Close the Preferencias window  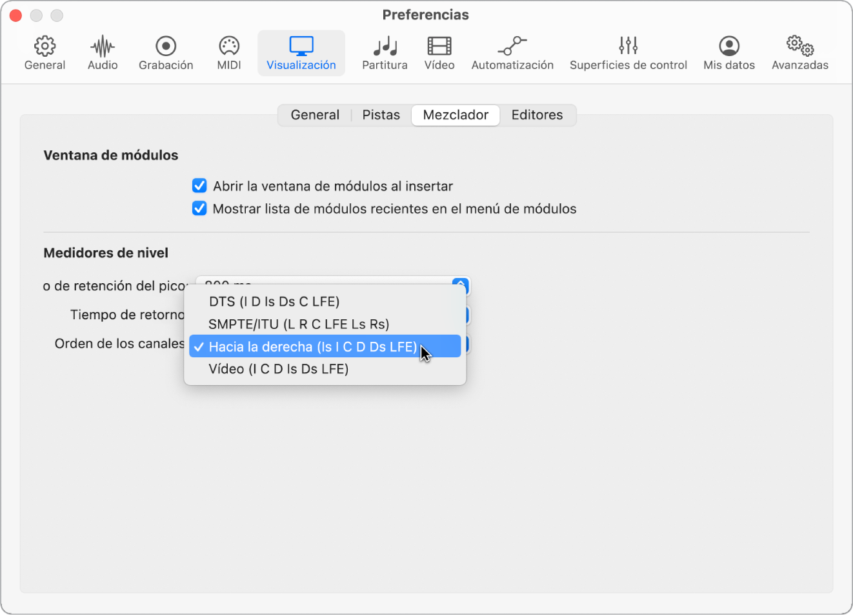[x=16, y=15]
